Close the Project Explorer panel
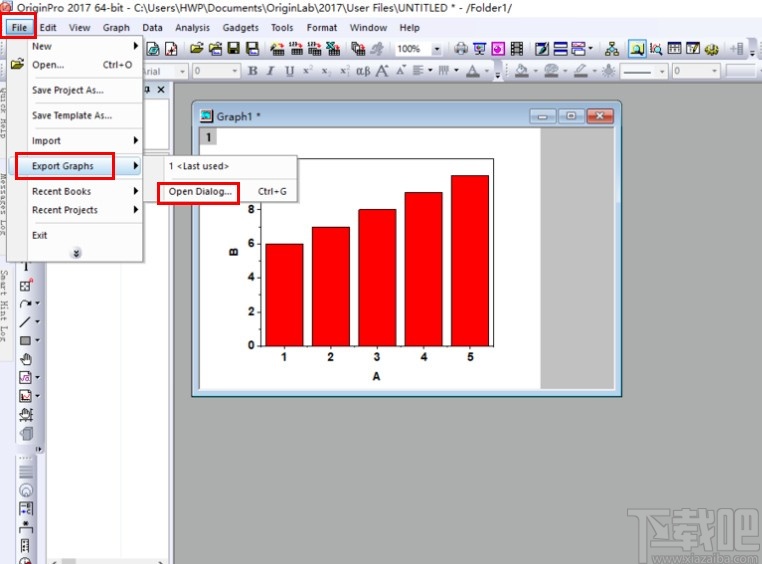The image size is (762, 564). click(161, 89)
